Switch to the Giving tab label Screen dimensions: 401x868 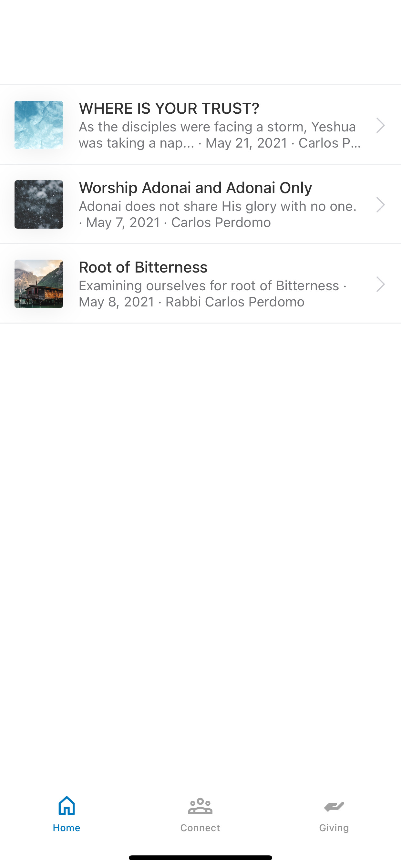(x=334, y=828)
